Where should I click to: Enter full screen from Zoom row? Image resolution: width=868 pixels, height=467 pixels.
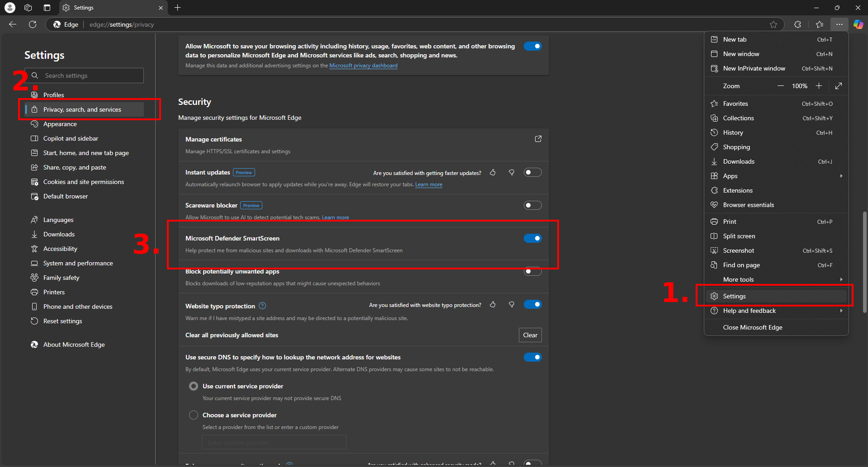coord(839,86)
